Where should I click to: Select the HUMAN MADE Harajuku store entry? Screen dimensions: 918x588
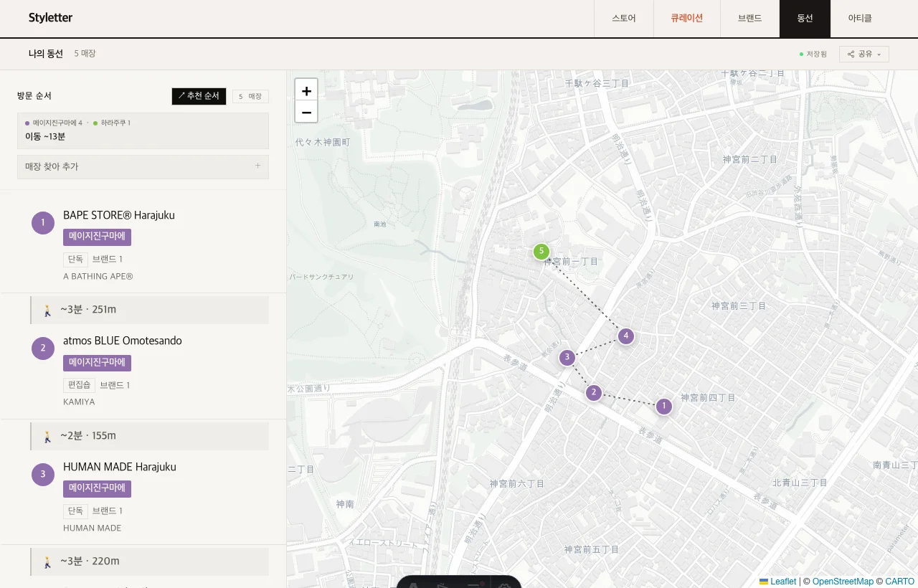(143, 497)
